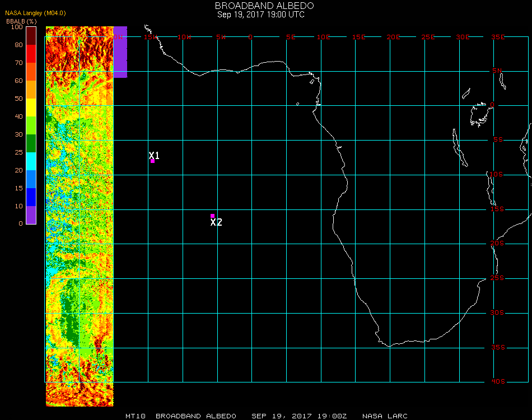Image resolution: width=532 pixels, height=420 pixels.
Task: Click the NASA LARC footer text
Action: click(x=385, y=416)
